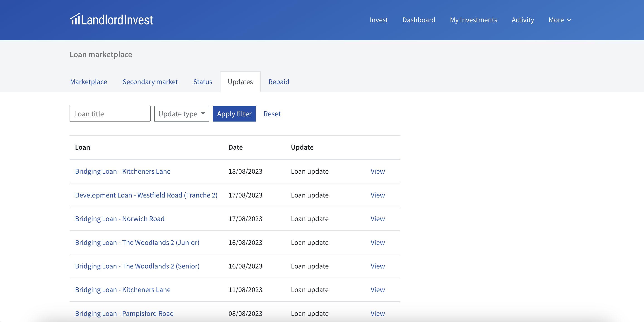Open My Investments

pyautogui.click(x=474, y=20)
